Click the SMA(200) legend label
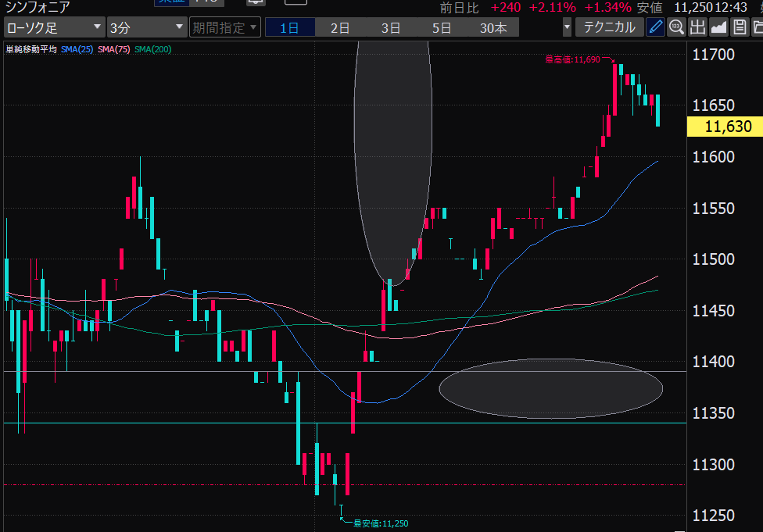763x532 pixels. click(152, 49)
